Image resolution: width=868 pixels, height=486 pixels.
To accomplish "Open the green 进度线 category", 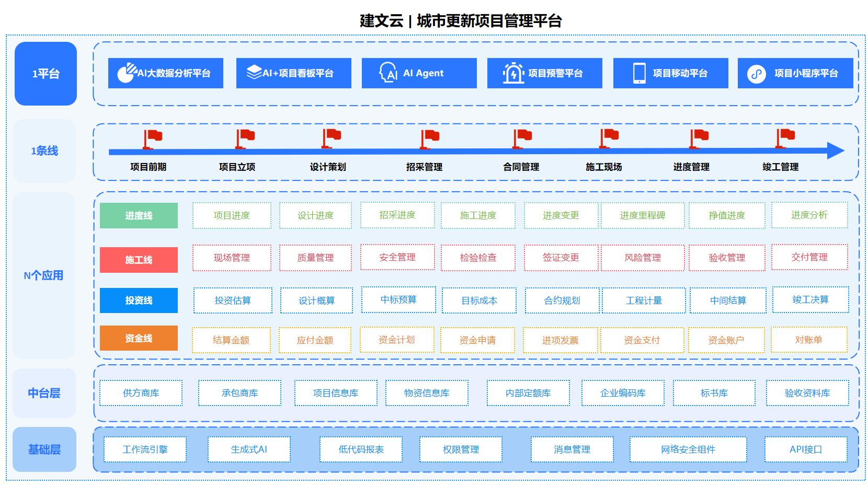I will [x=139, y=215].
